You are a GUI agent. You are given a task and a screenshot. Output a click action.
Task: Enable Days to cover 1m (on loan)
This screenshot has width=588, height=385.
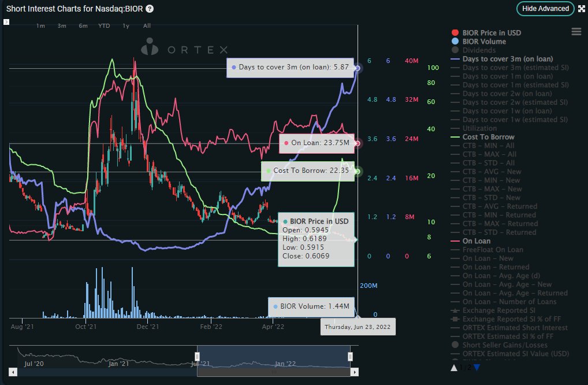click(502, 76)
